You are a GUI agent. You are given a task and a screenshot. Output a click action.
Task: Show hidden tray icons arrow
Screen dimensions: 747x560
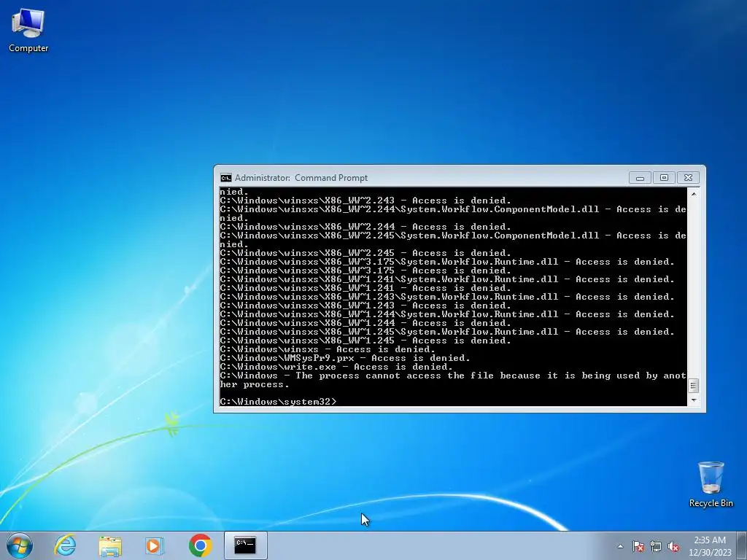click(x=620, y=546)
